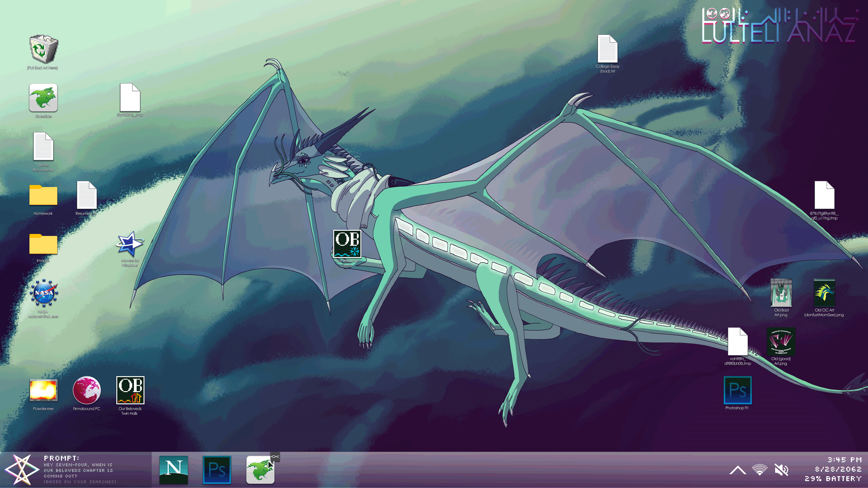
Task: Toggle the Wi-Fi tray icon
Action: pos(760,469)
